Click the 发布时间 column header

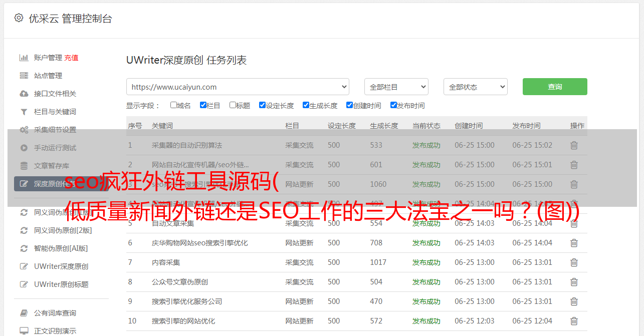(526, 126)
